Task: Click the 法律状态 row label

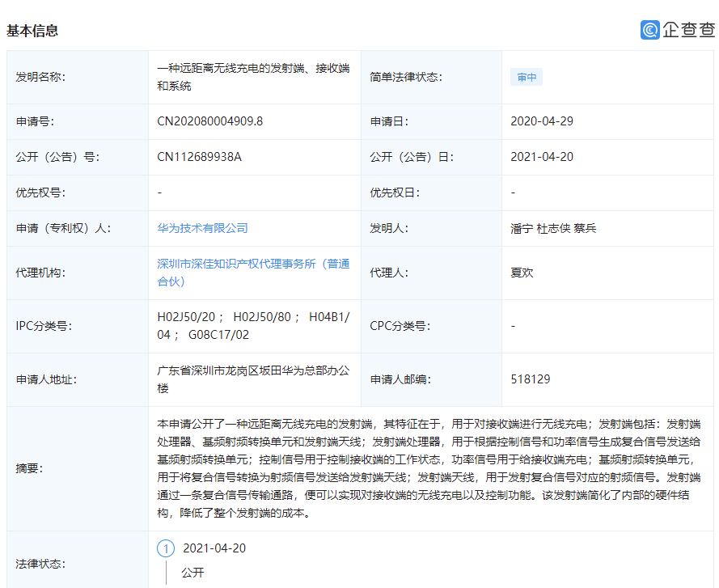Action: pyautogui.click(x=40, y=563)
